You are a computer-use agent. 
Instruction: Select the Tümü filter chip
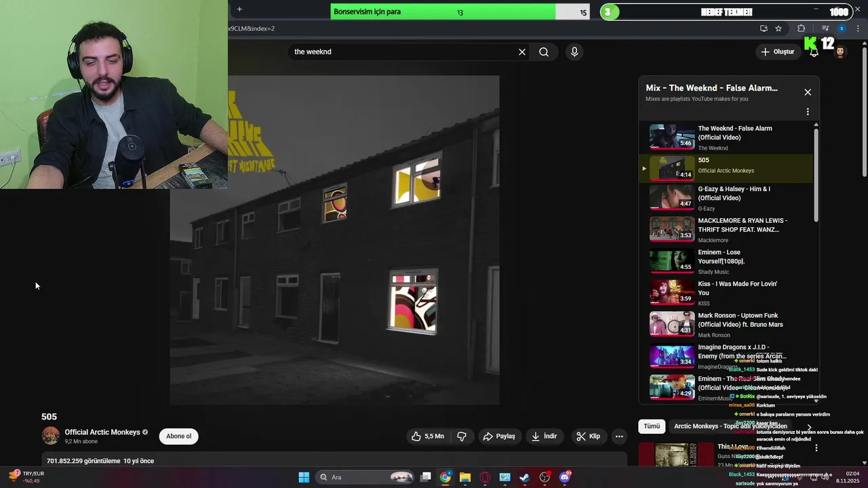pos(652,426)
